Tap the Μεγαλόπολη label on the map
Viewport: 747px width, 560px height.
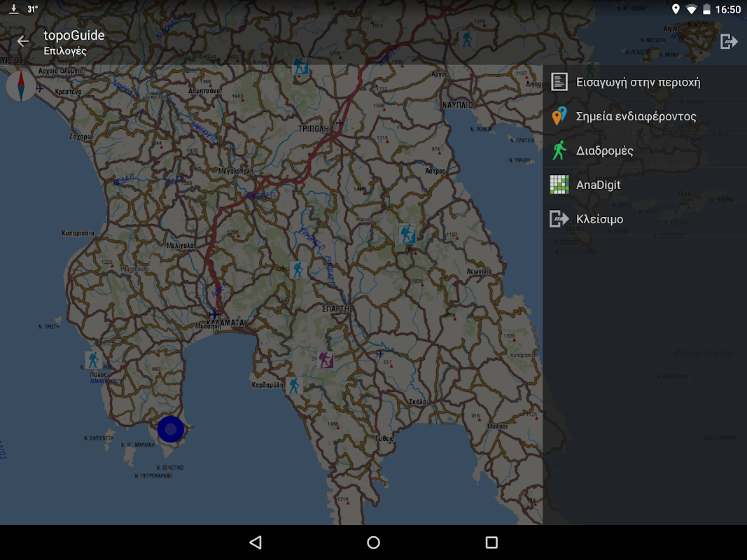coord(236,171)
